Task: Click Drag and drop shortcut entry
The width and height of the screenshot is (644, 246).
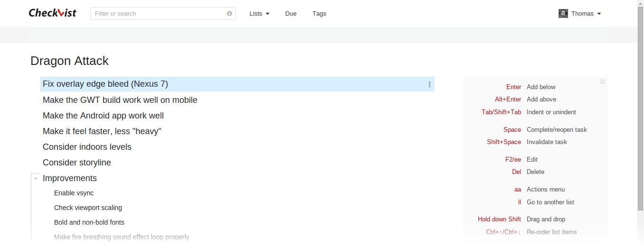Action: [546, 219]
